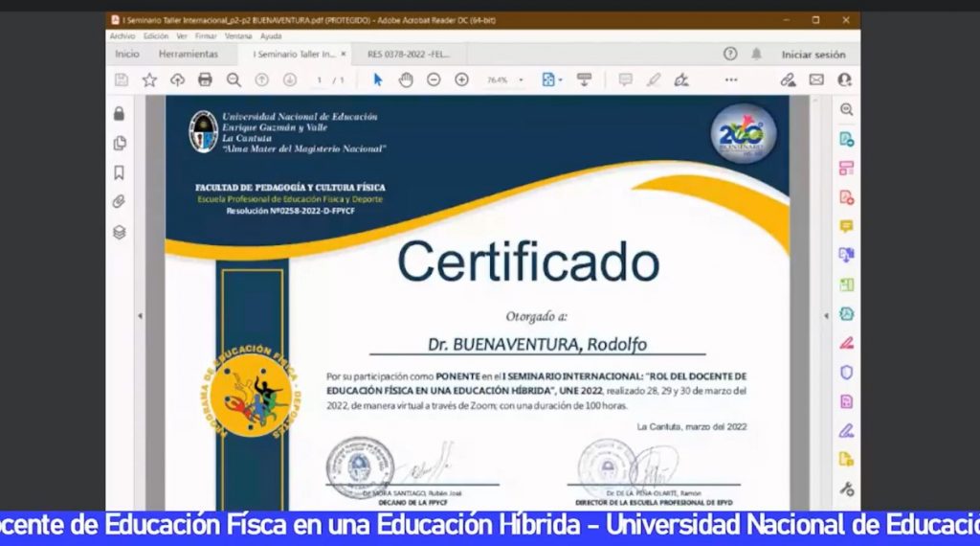Viewport: 980px width, 546px height.
Task: Open the help question mark icon
Action: tap(730, 54)
